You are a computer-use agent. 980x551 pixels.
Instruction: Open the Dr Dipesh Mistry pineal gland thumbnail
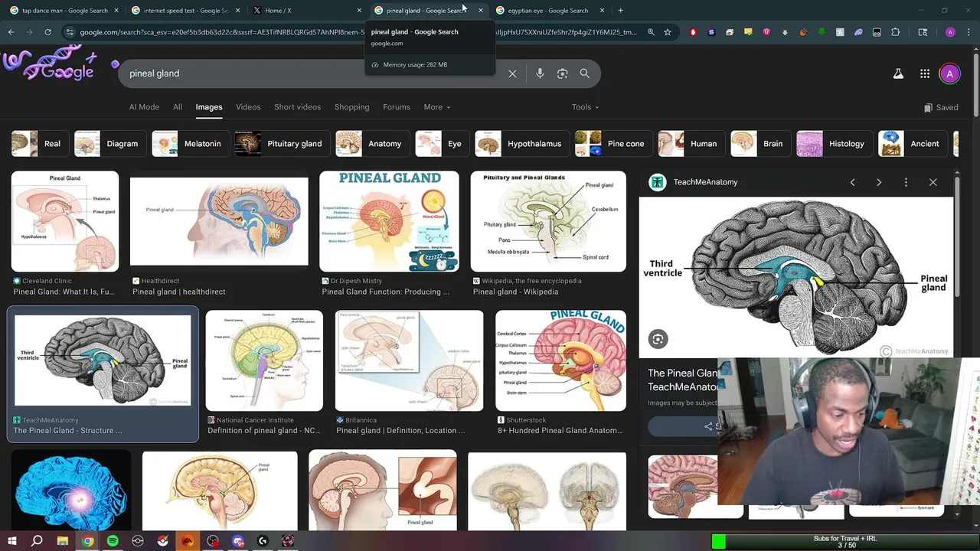[389, 222]
